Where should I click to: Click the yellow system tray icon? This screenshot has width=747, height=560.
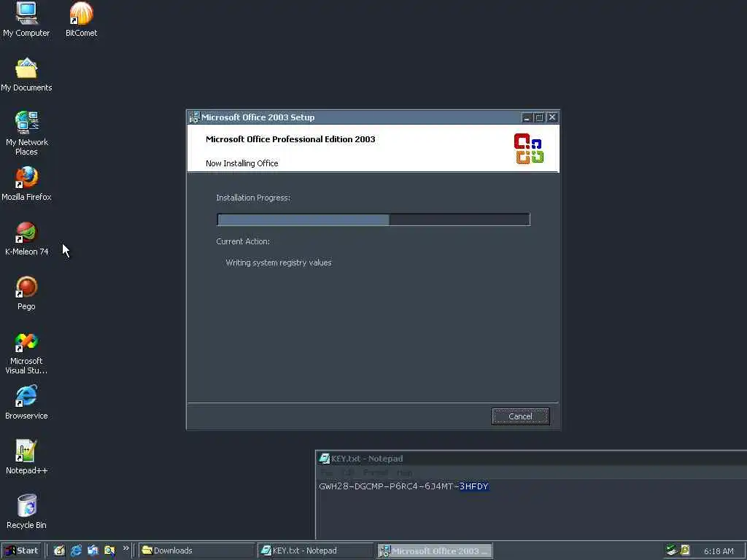pos(684,550)
